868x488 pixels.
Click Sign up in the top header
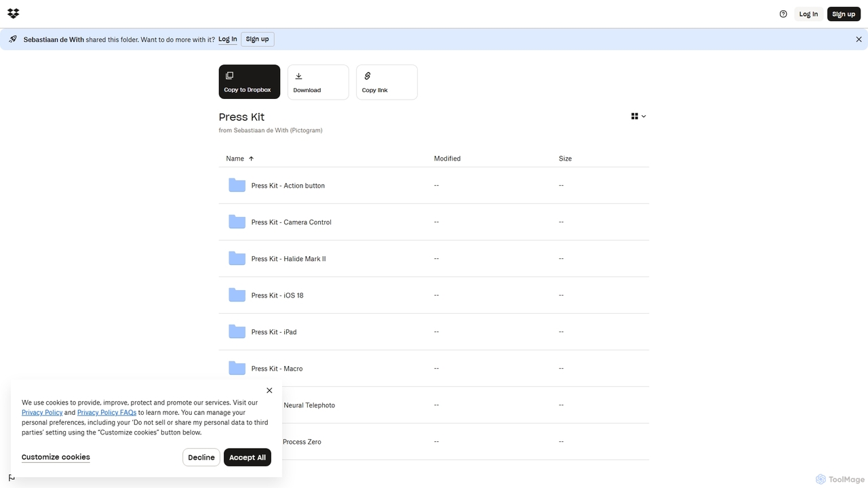tap(844, 14)
